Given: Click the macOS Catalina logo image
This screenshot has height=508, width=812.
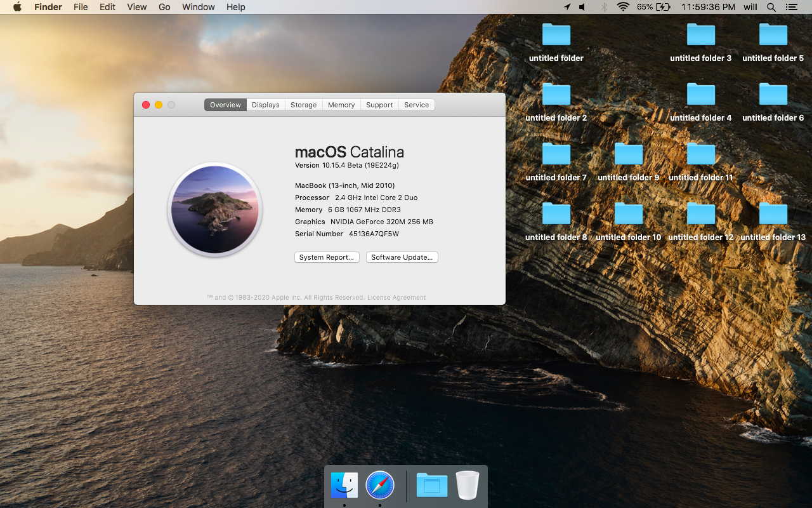Looking at the screenshot, I should tap(215, 210).
